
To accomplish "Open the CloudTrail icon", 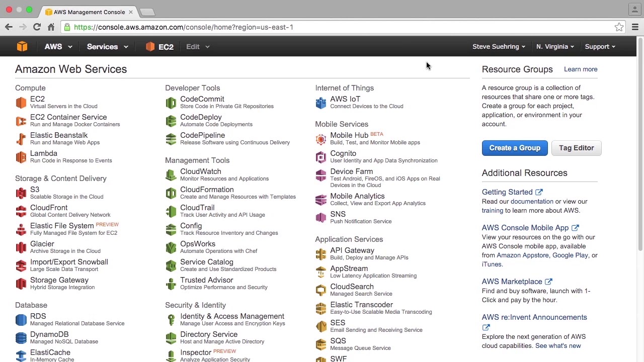I will point(171,211).
